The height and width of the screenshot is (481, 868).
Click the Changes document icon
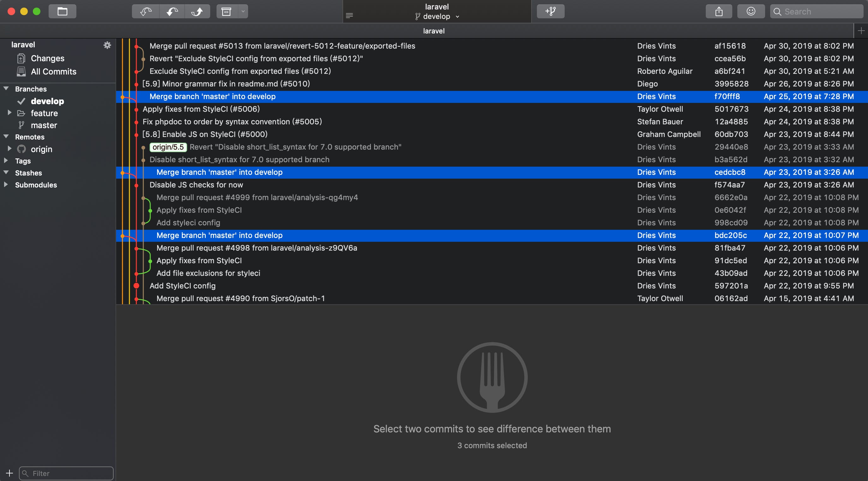tap(21, 59)
